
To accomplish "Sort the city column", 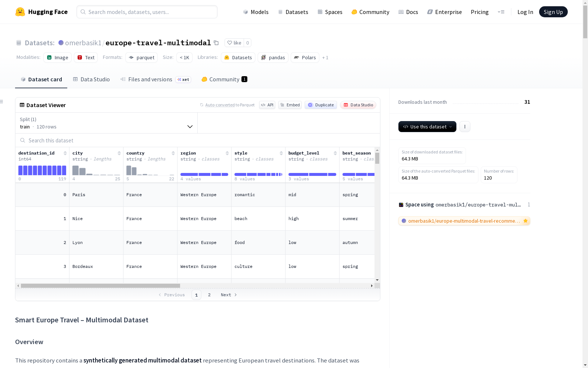I will click(x=119, y=153).
